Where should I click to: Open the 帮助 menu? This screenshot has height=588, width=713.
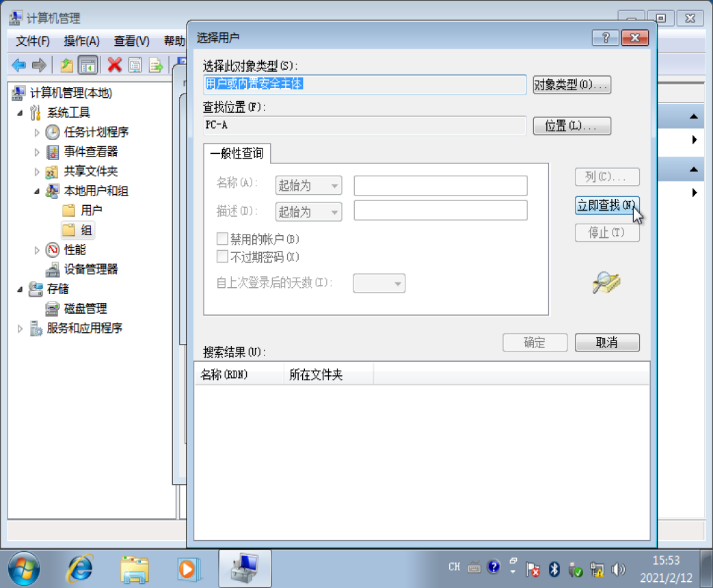[x=174, y=42]
